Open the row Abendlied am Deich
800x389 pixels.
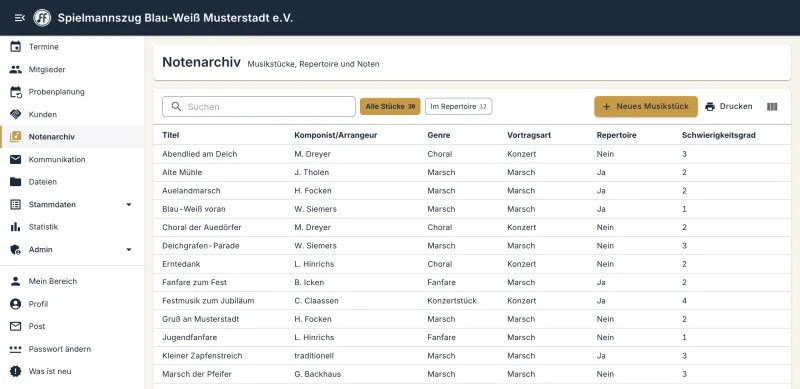pyautogui.click(x=472, y=154)
